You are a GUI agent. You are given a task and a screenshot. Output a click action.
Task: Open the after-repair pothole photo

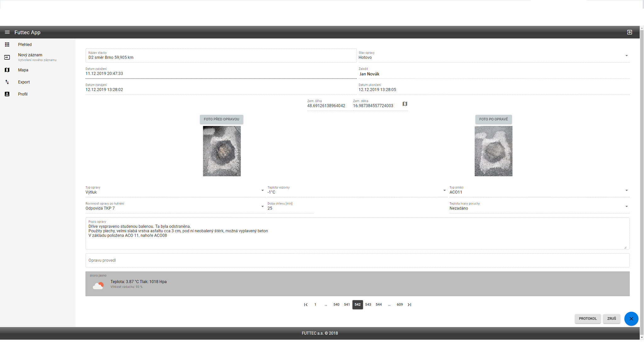coord(493,151)
